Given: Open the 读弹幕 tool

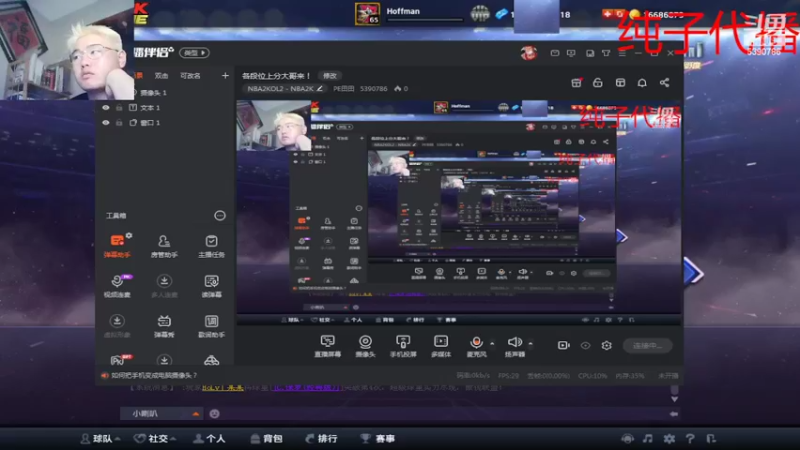Looking at the screenshot, I should coord(211,286).
